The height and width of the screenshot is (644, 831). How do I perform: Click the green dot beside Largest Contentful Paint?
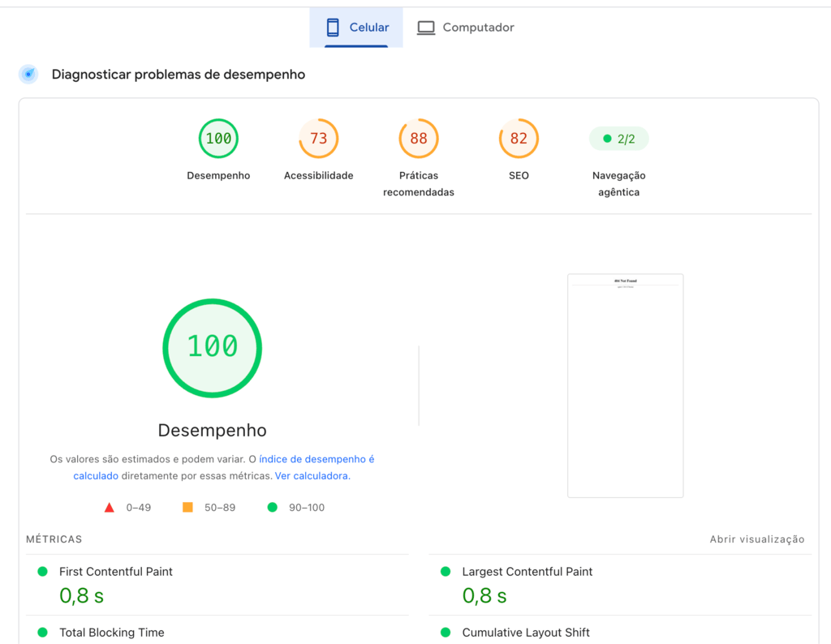pyautogui.click(x=446, y=572)
